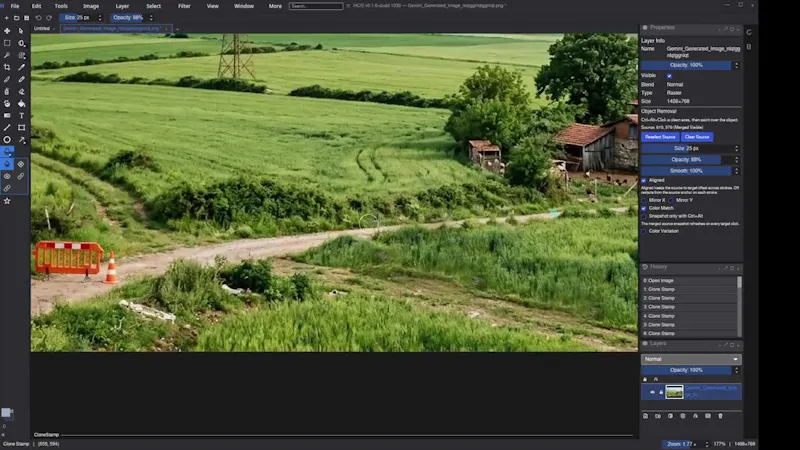Click the redo arrow icon
The height and width of the screenshot is (450, 800).
click(49, 18)
